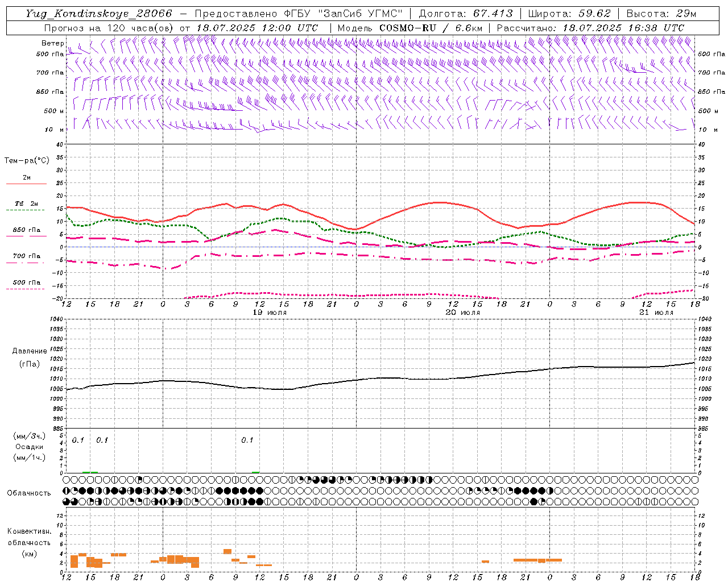Click the green dashed line sample under Td 2м
The image size is (728, 582).
[x=26, y=210]
